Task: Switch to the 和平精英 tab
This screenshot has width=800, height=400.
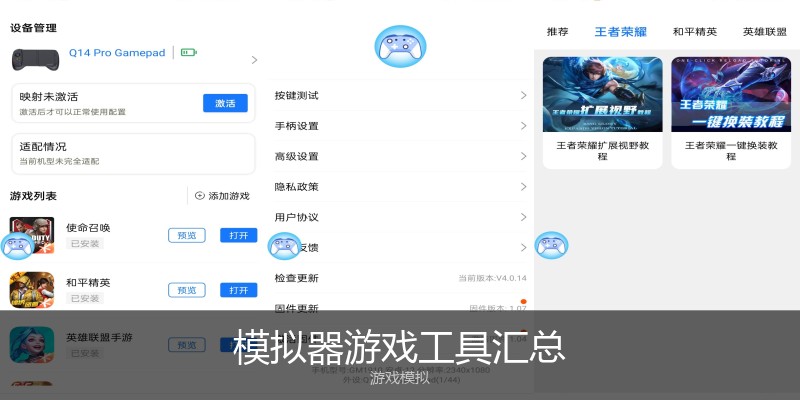Action: tap(695, 32)
